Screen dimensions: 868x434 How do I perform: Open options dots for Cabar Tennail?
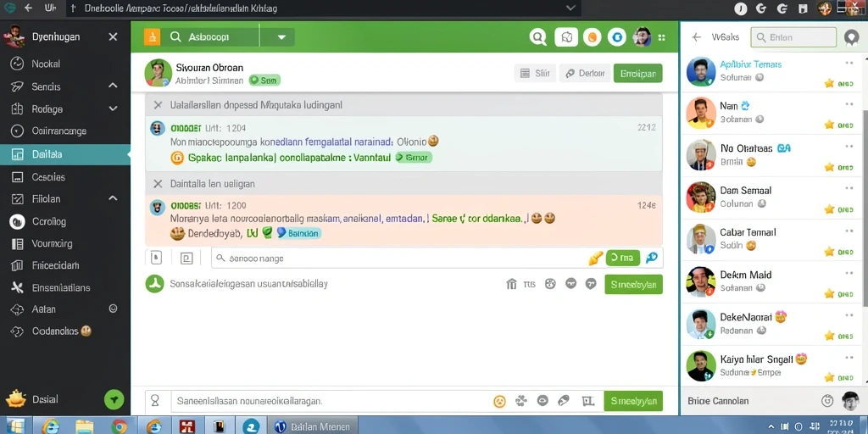pos(849,231)
